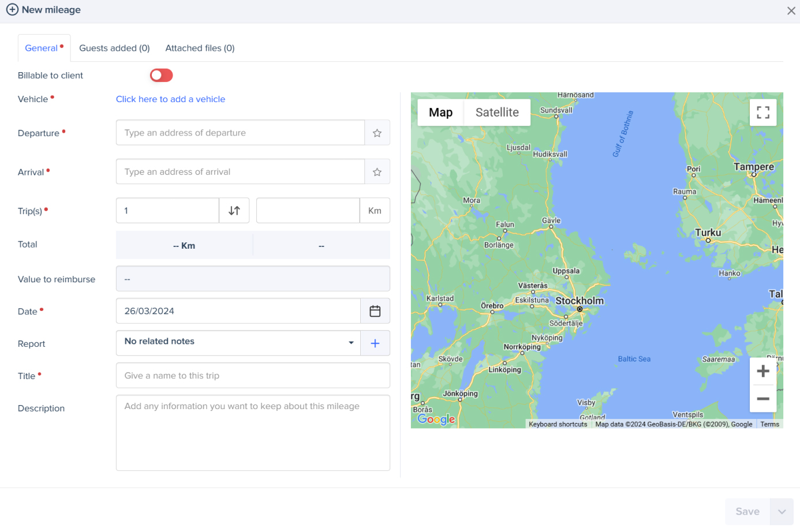Switch to Attached files tab
The height and width of the screenshot is (532, 800).
(x=200, y=48)
